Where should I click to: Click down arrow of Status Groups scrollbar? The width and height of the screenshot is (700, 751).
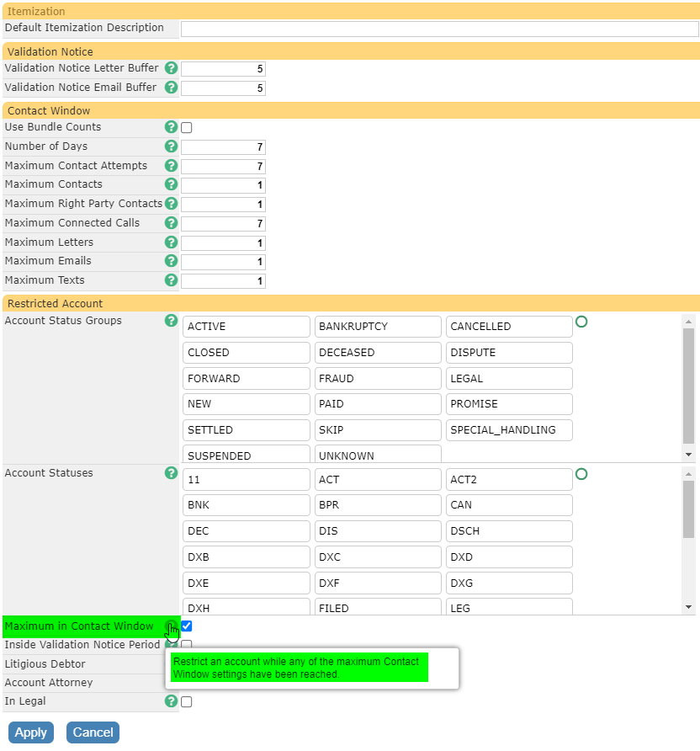(688, 455)
